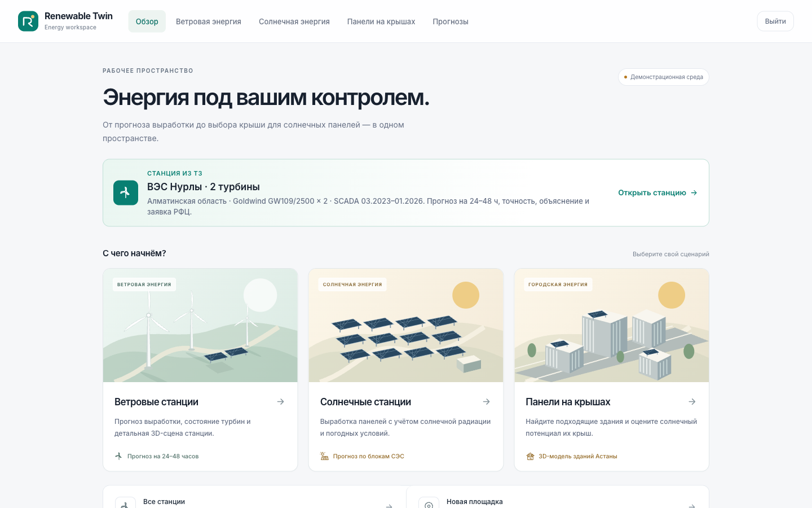The width and height of the screenshot is (812, 508).
Task: Click the arrow in Открыть станцию link
Action: click(x=694, y=192)
